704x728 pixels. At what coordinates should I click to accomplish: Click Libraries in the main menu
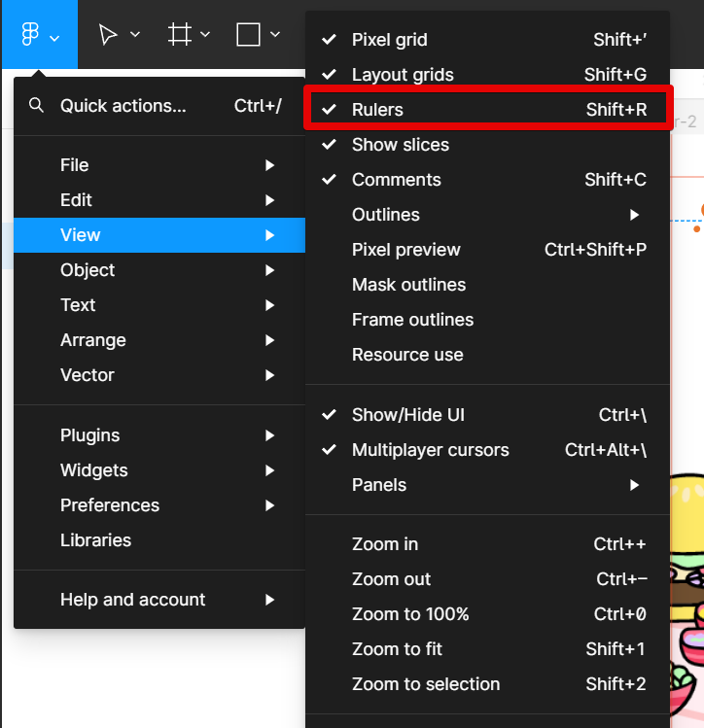[95, 540]
